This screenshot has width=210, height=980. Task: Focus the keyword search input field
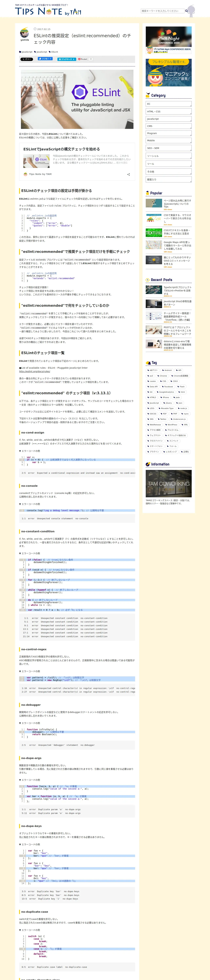[x=162, y=11]
